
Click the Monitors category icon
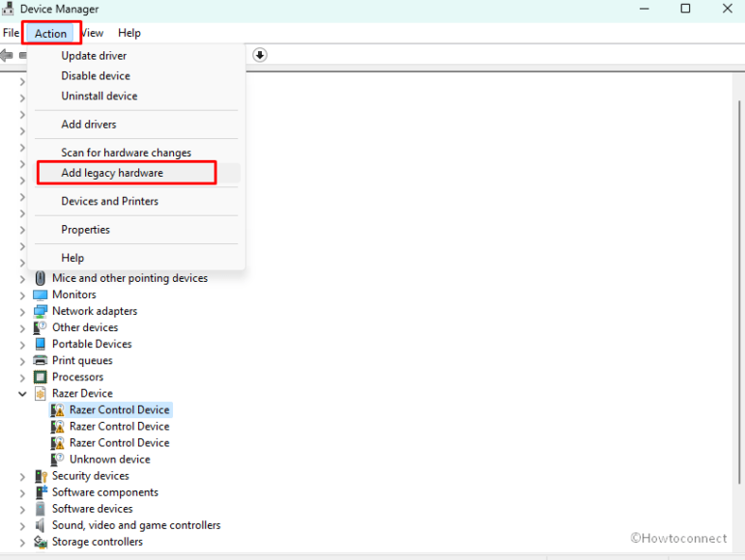click(x=41, y=294)
